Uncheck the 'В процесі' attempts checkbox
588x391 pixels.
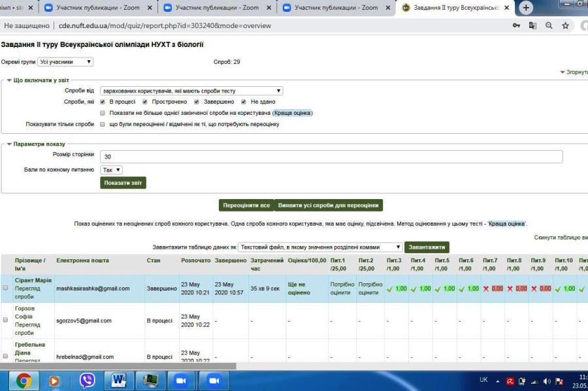coord(103,102)
